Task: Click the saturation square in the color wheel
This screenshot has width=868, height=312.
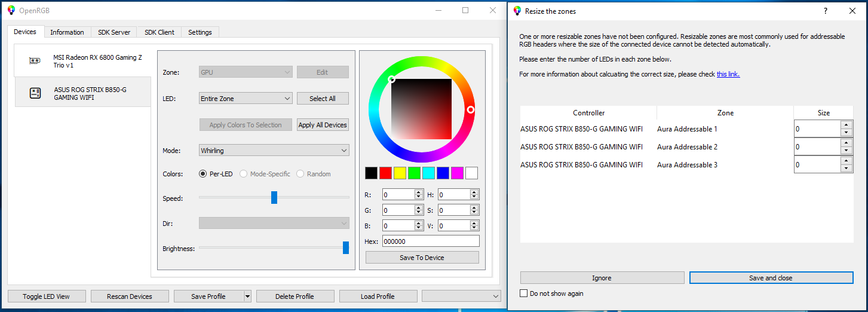Action: 421,109
